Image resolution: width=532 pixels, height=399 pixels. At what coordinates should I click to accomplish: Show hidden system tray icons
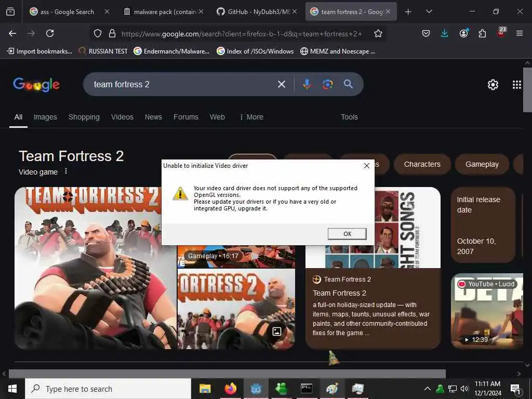point(428,389)
